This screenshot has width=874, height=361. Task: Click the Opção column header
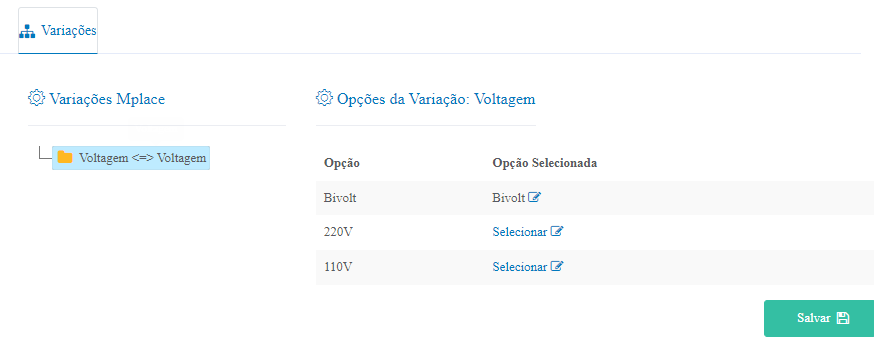tap(342, 163)
